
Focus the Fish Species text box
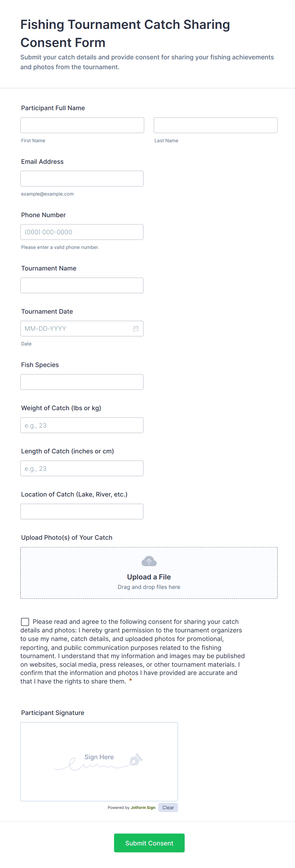click(82, 382)
